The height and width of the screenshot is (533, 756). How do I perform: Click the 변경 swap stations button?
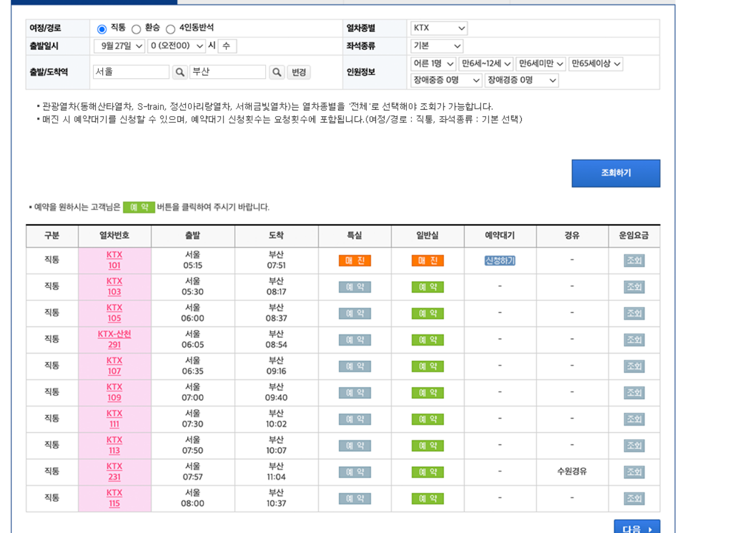(x=299, y=72)
